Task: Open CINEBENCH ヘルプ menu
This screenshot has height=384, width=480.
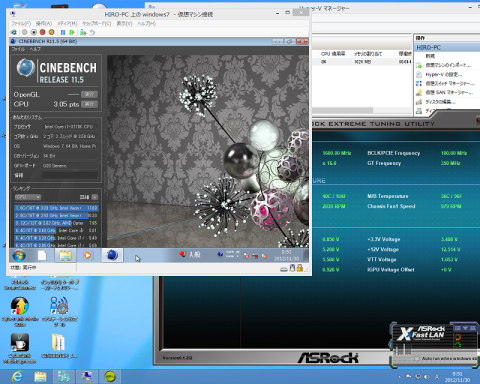Action: (x=35, y=49)
